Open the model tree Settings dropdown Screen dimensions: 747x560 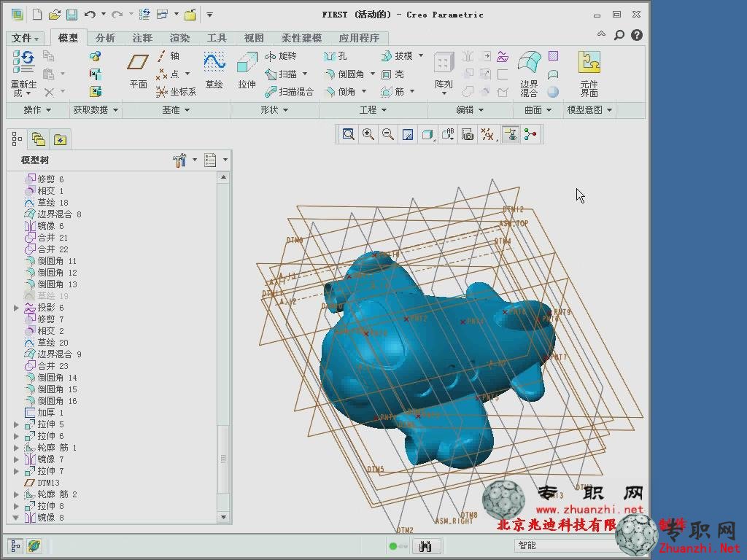tap(184, 160)
